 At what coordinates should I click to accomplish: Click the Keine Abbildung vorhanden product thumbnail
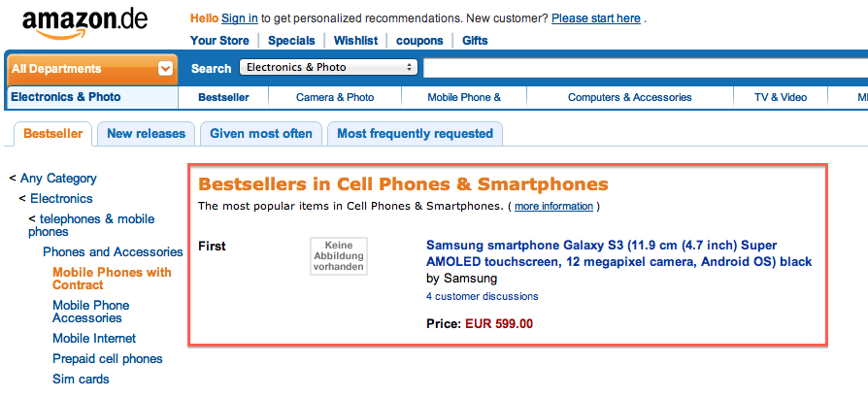point(339,256)
